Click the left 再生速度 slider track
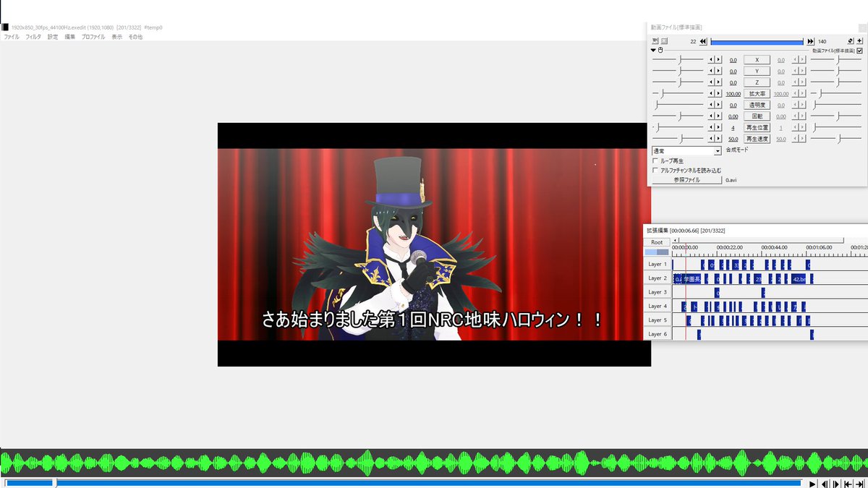 [678, 139]
